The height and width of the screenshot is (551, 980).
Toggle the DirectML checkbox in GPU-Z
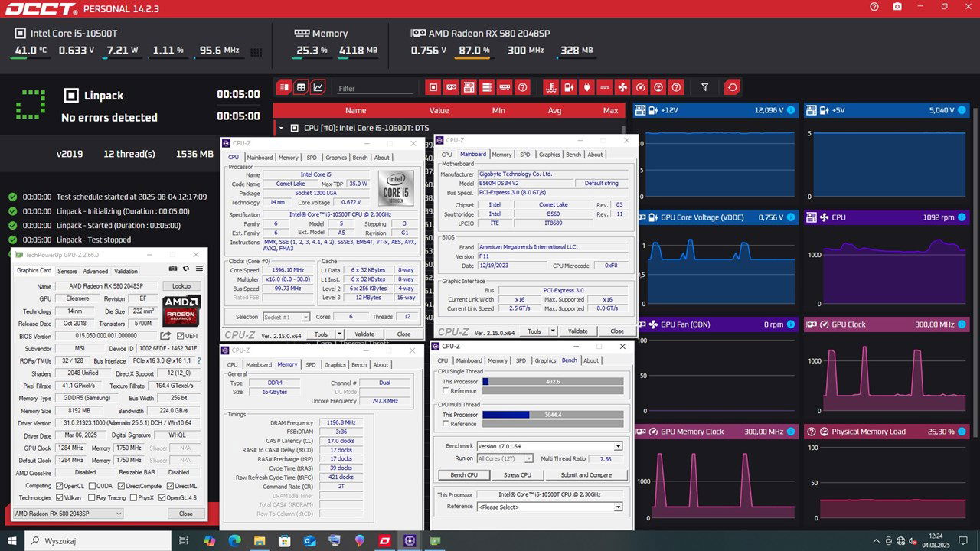170,486
